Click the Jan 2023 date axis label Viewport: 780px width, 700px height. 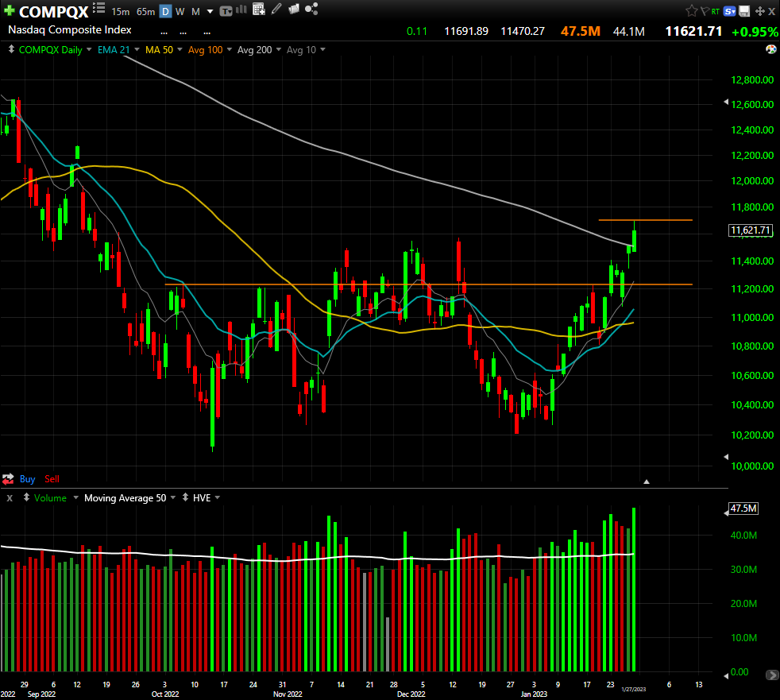pyautogui.click(x=534, y=694)
